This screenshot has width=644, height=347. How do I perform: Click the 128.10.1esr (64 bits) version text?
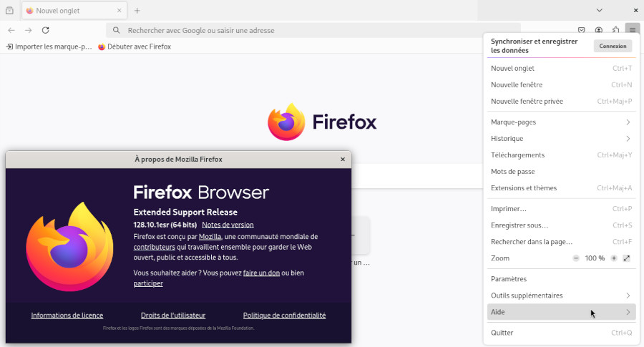pyautogui.click(x=165, y=225)
